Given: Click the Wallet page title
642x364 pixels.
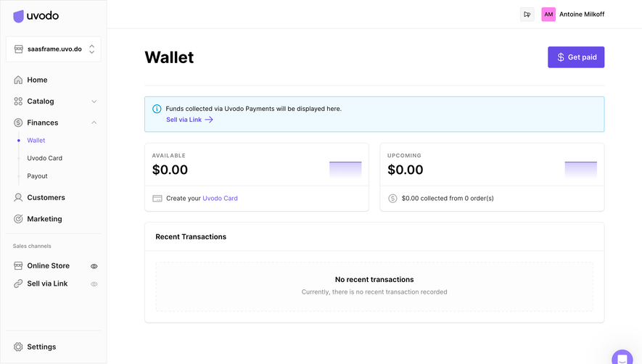Looking at the screenshot, I should point(169,57).
